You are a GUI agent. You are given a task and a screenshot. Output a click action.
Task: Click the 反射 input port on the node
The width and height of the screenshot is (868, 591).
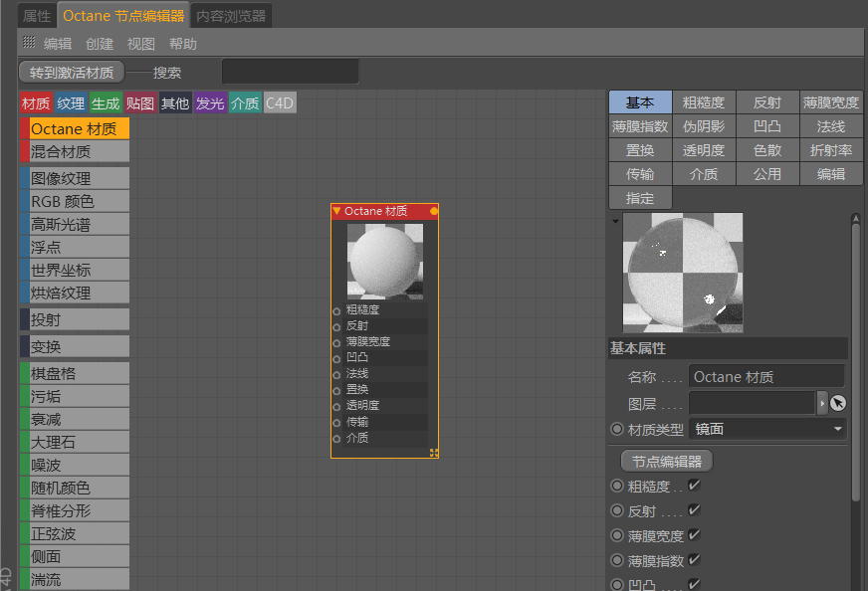[336, 327]
